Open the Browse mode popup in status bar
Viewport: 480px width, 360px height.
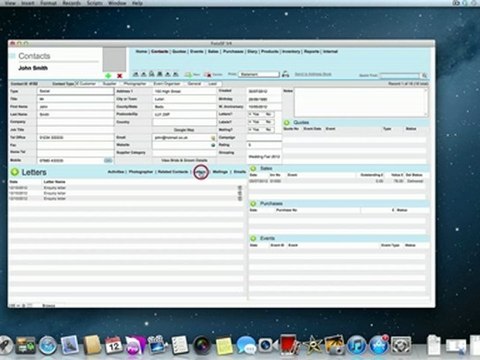point(49,305)
